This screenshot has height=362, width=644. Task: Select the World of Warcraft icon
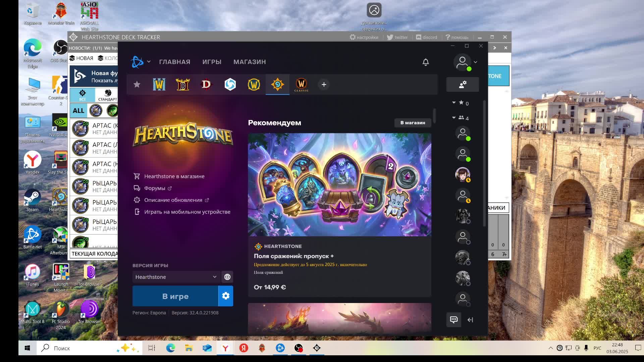pyautogui.click(x=254, y=84)
